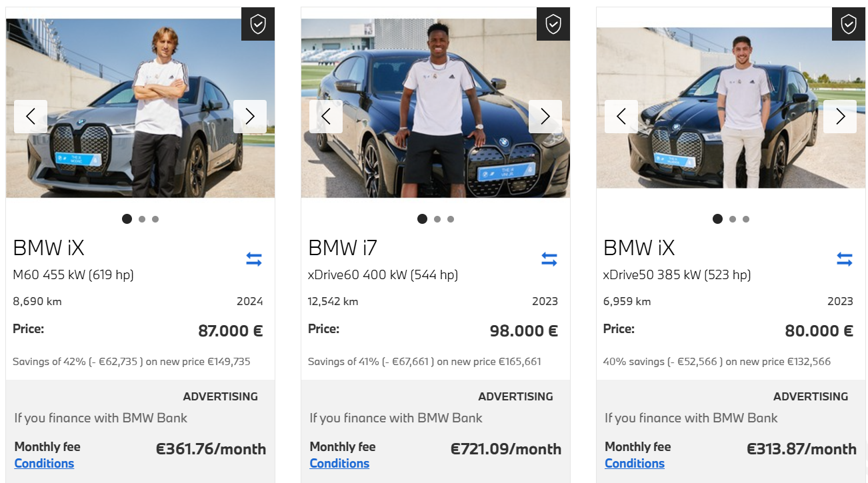Go to next image of BMW iX xDrive50

(x=840, y=117)
